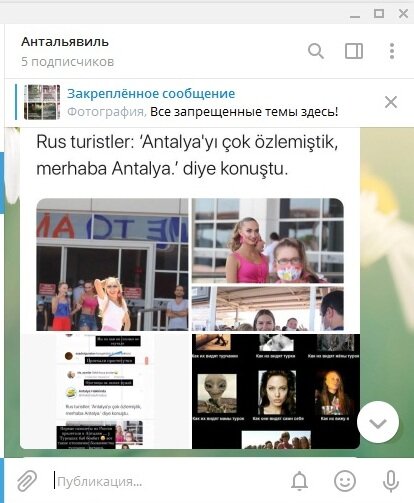The height and width of the screenshot is (503, 414).
Task: Toggle the right sidebar panel icon
Action: point(354,51)
